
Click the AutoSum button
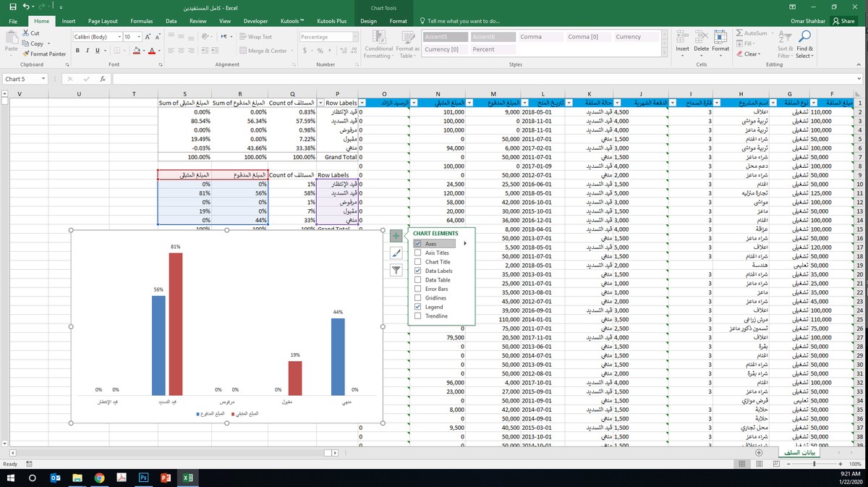(x=752, y=33)
